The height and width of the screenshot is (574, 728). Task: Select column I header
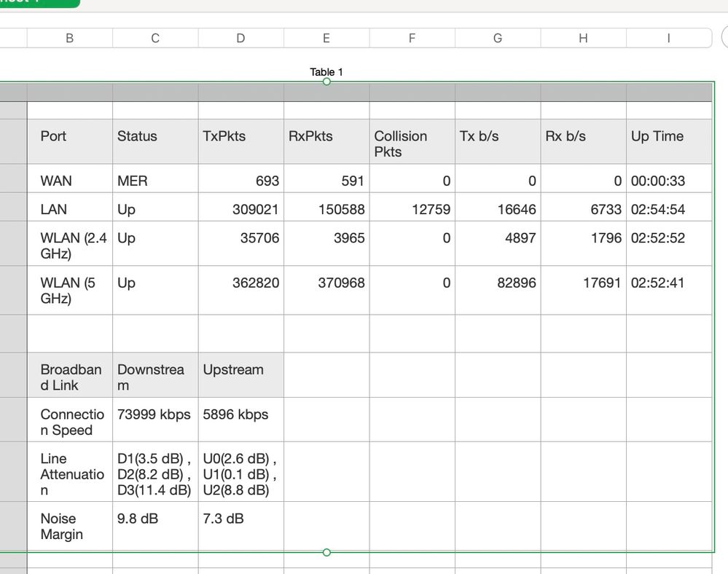click(668, 38)
